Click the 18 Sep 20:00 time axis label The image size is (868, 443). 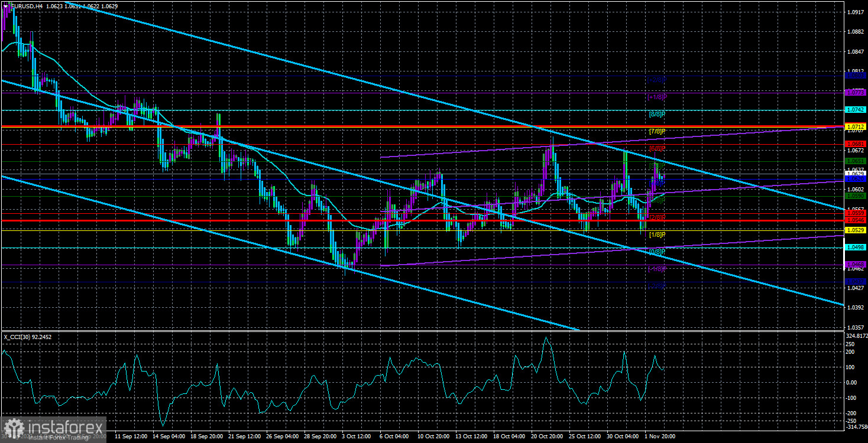click(x=208, y=437)
